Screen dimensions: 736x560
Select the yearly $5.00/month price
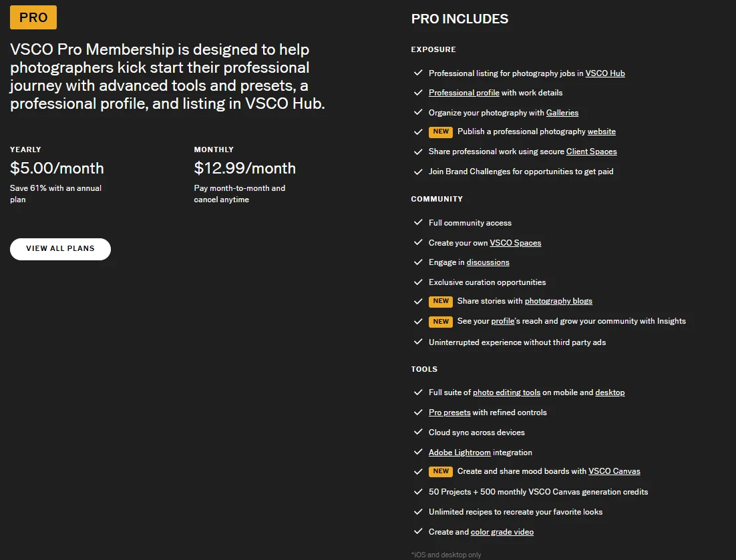57,168
